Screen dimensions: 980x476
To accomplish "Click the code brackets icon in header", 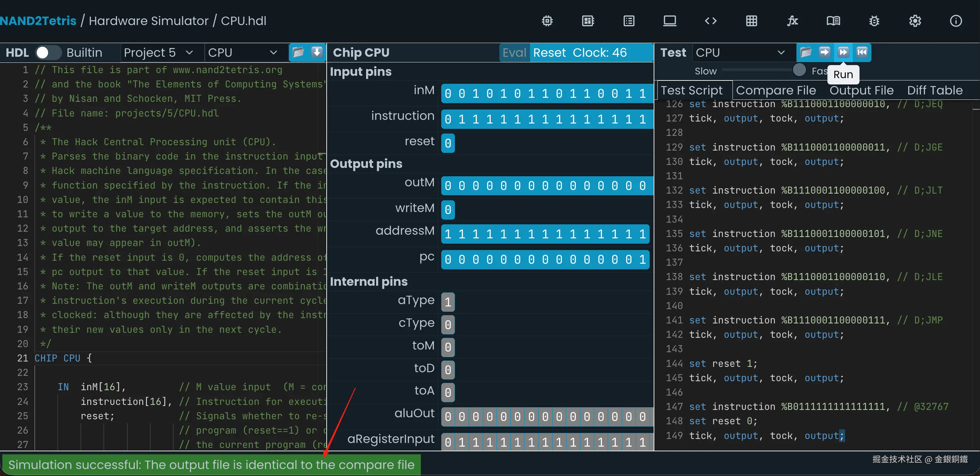I will (710, 21).
